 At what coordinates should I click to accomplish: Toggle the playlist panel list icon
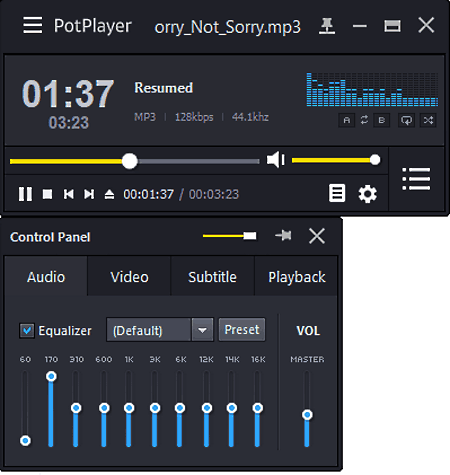[416, 179]
